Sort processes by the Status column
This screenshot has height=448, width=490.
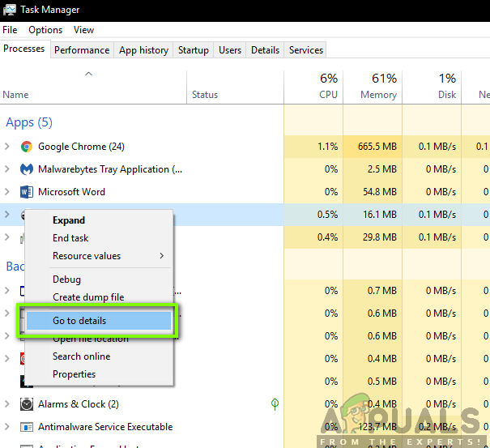(235, 87)
